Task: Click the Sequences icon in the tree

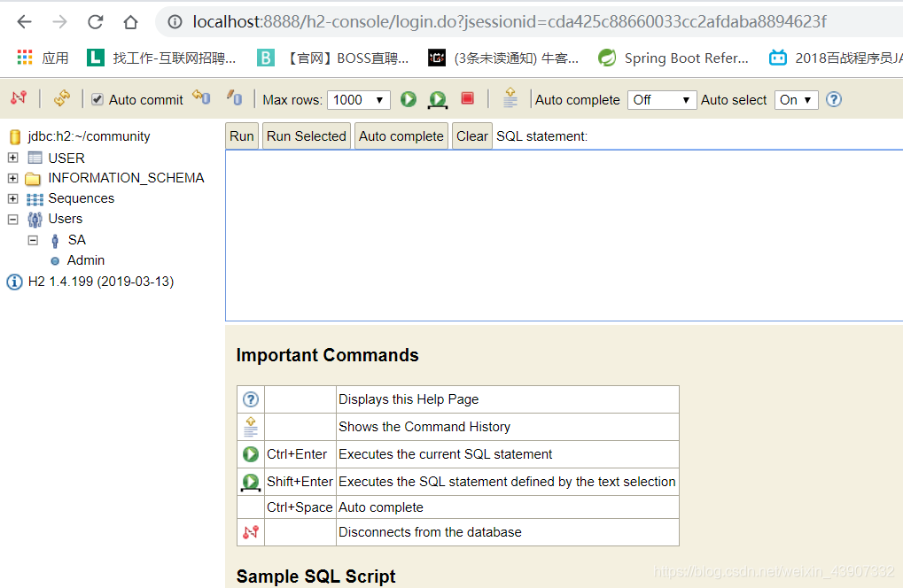Action: [x=35, y=199]
